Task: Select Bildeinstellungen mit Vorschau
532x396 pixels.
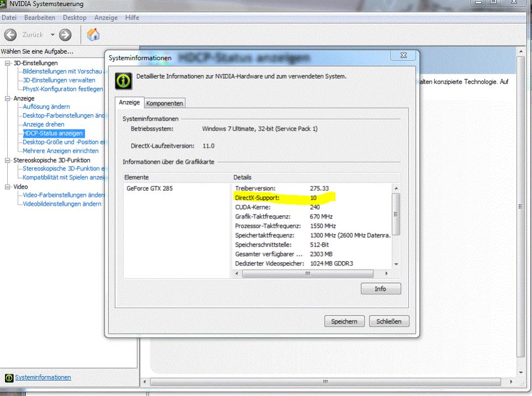Action: point(64,71)
